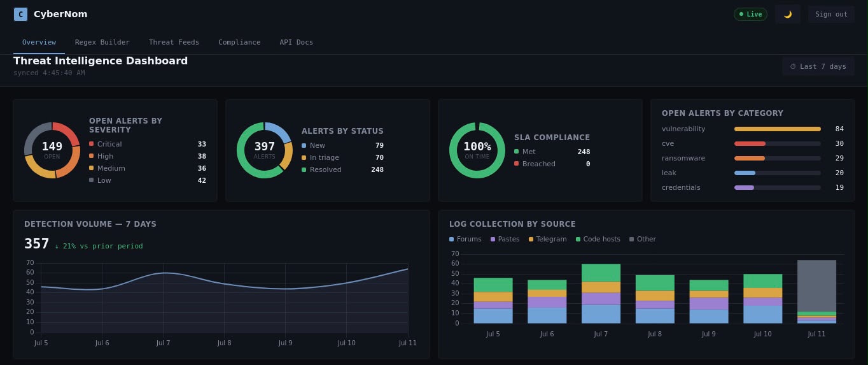Hide the Code hosts legend series

coord(598,240)
